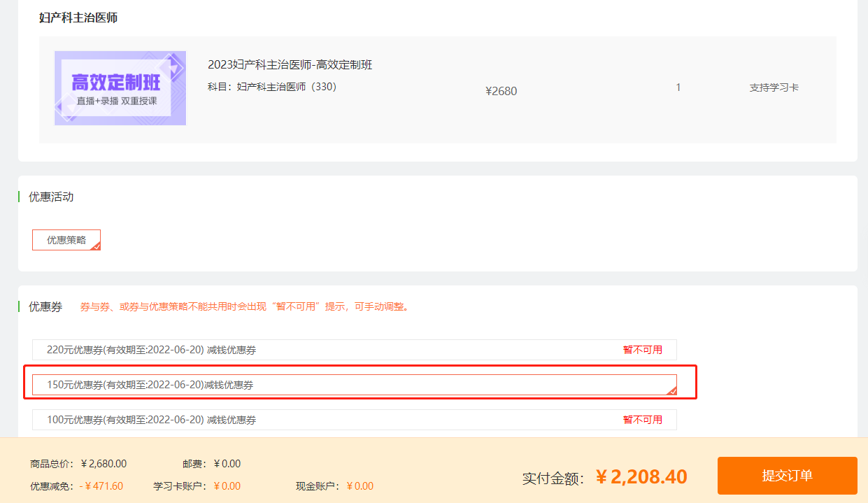
Task: Click the orange coupon usage hint text
Action: coord(244,306)
